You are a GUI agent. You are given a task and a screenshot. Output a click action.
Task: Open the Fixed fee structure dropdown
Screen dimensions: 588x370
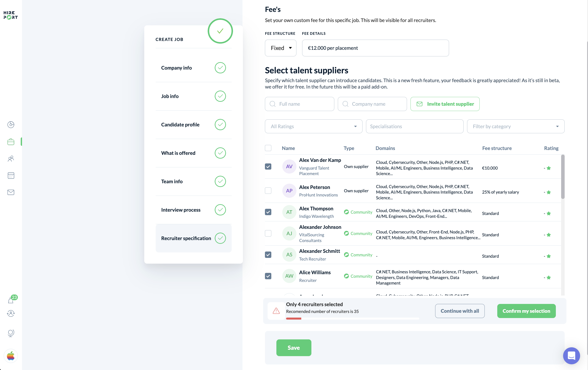click(x=280, y=48)
